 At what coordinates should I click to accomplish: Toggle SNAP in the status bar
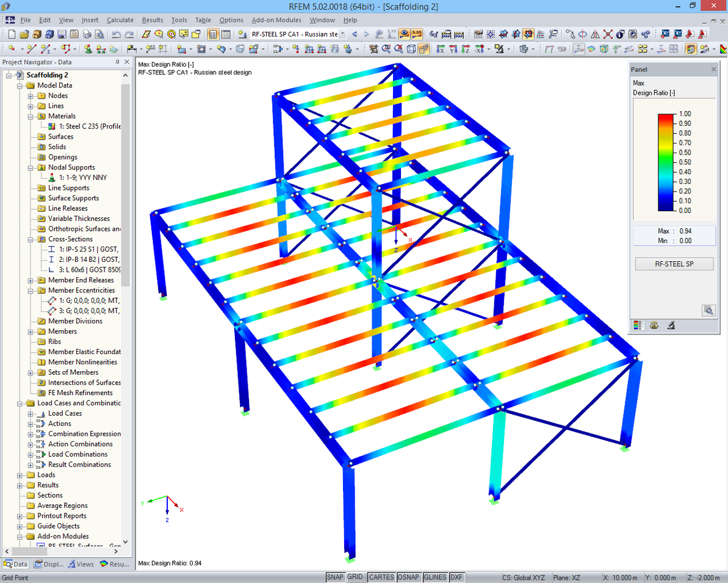[335, 577]
